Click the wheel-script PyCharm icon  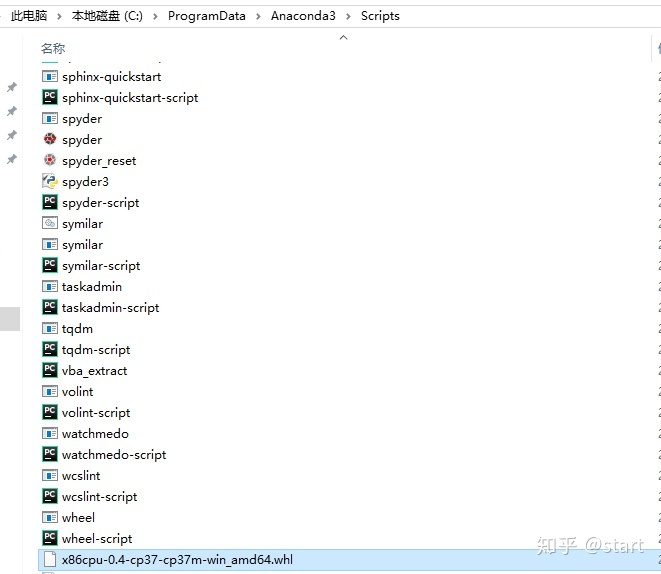click(x=50, y=538)
